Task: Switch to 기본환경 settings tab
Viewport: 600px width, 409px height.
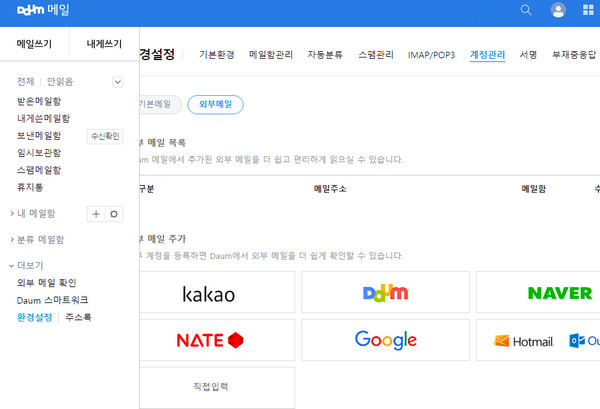Action: coord(217,55)
